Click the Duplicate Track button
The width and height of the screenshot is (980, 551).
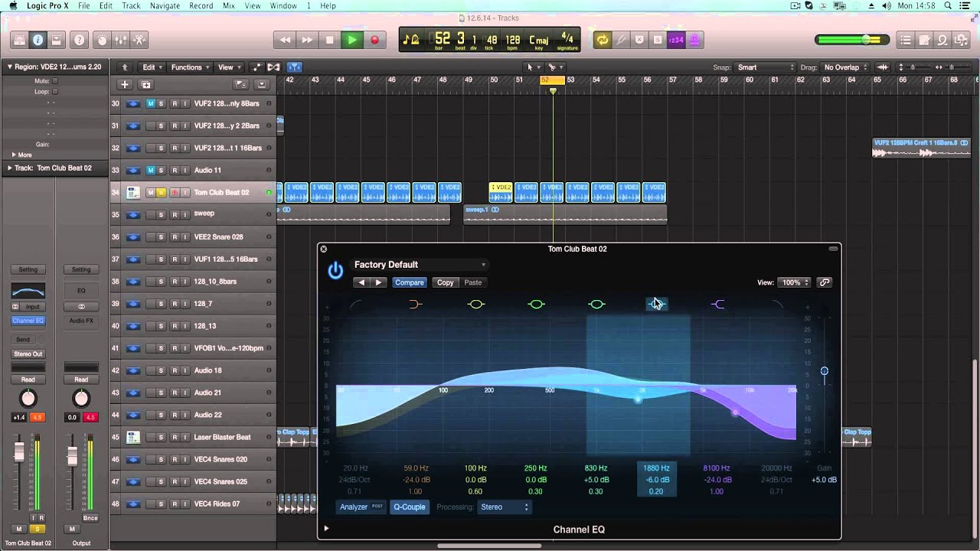[146, 84]
